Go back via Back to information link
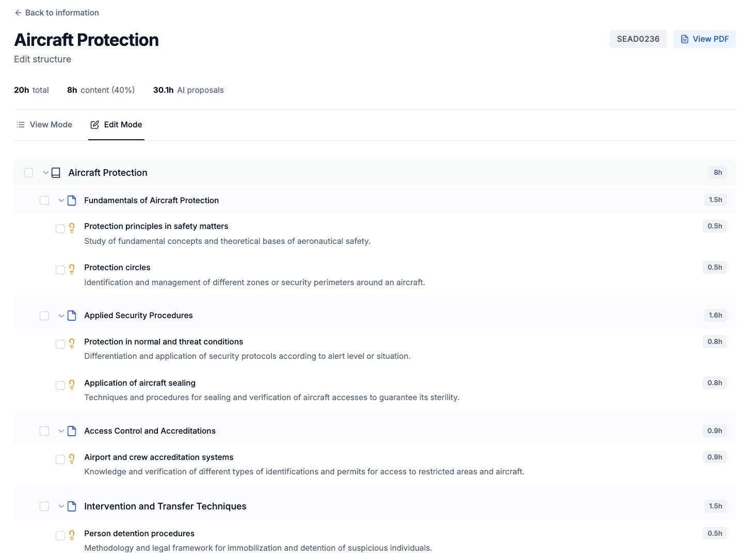 (x=57, y=13)
